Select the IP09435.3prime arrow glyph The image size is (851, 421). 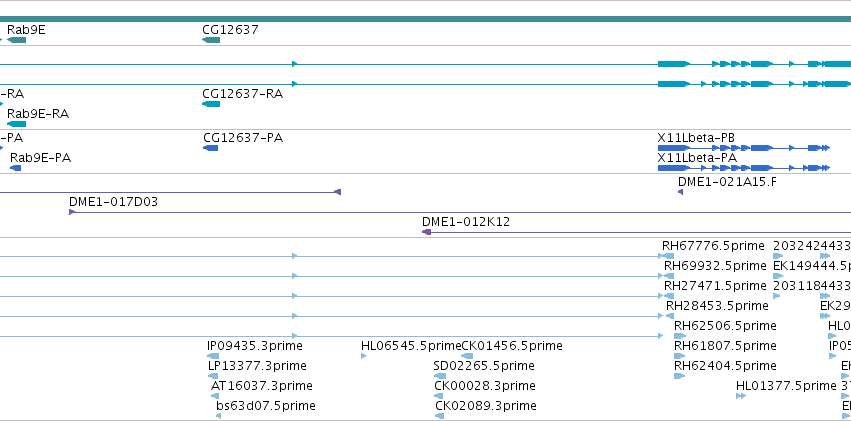pos(213,356)
